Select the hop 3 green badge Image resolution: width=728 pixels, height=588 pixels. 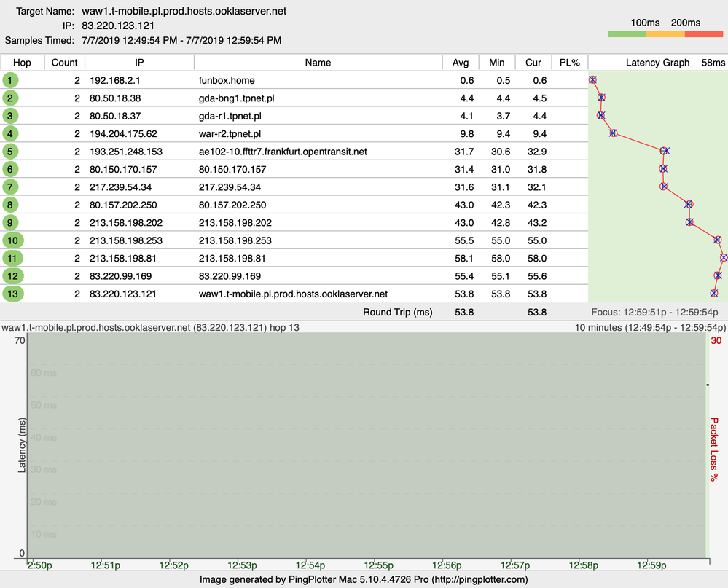pos(10,116)
